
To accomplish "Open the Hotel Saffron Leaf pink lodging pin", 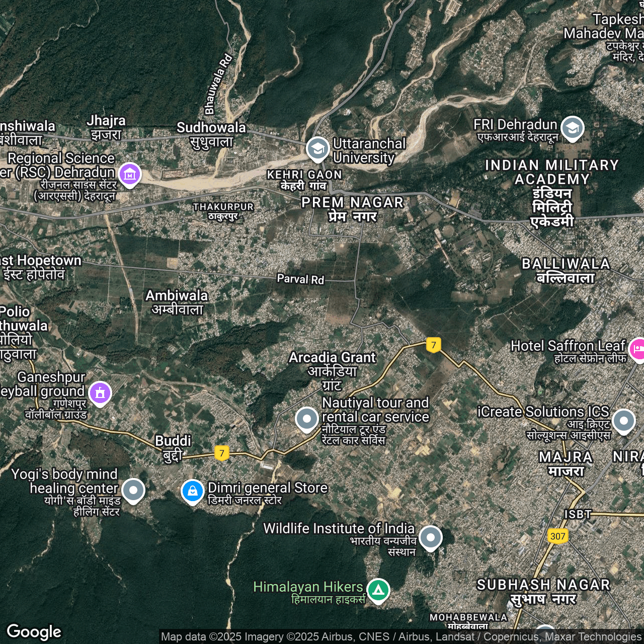I will (638, 348).
